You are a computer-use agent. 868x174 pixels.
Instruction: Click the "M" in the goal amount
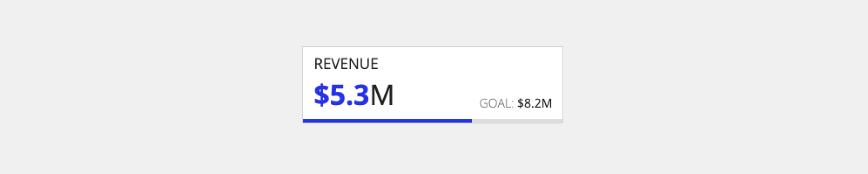[x=546, y=104]
